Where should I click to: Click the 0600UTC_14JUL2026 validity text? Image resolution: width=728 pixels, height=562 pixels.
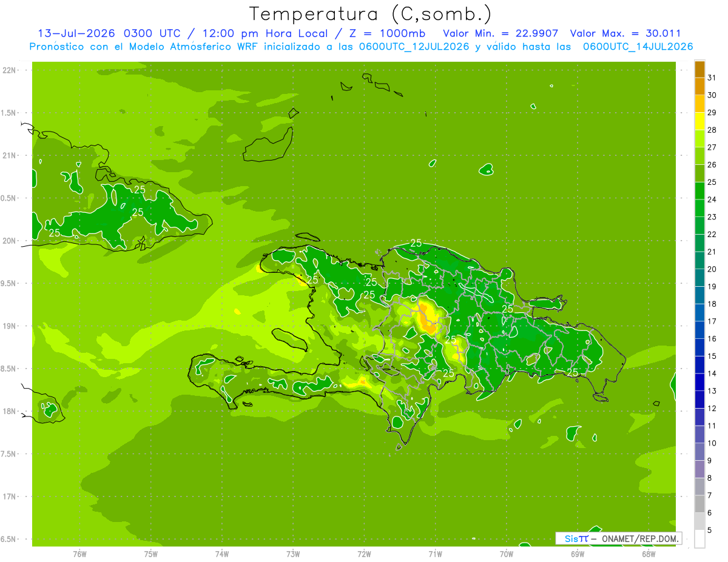(x=638, y=47)
